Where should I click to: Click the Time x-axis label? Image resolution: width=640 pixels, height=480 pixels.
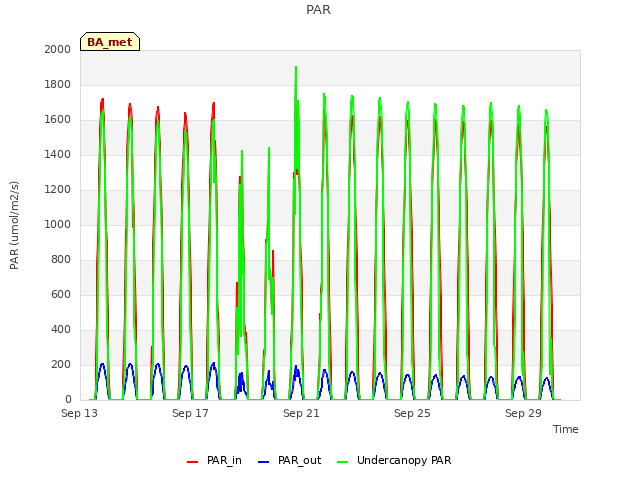coord(566,429)
